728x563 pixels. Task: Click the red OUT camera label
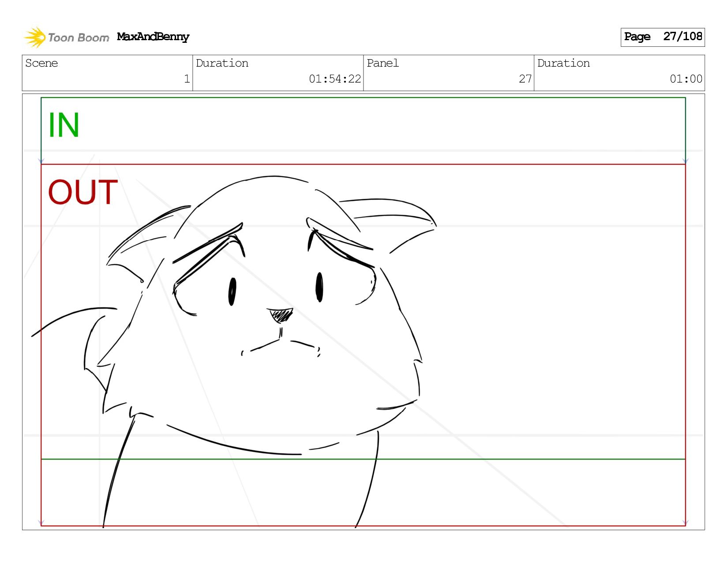click(x=83, y=193)
